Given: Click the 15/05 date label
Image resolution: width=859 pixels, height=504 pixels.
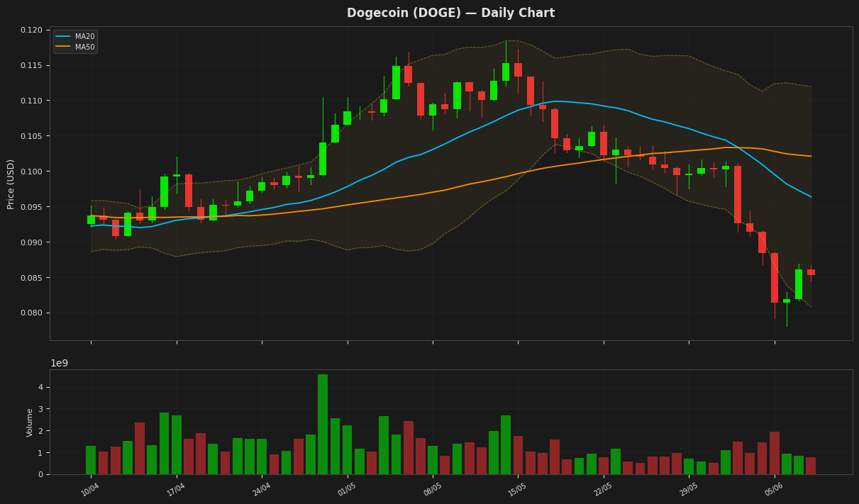Looking at the screenshot, I should [518, 489].
